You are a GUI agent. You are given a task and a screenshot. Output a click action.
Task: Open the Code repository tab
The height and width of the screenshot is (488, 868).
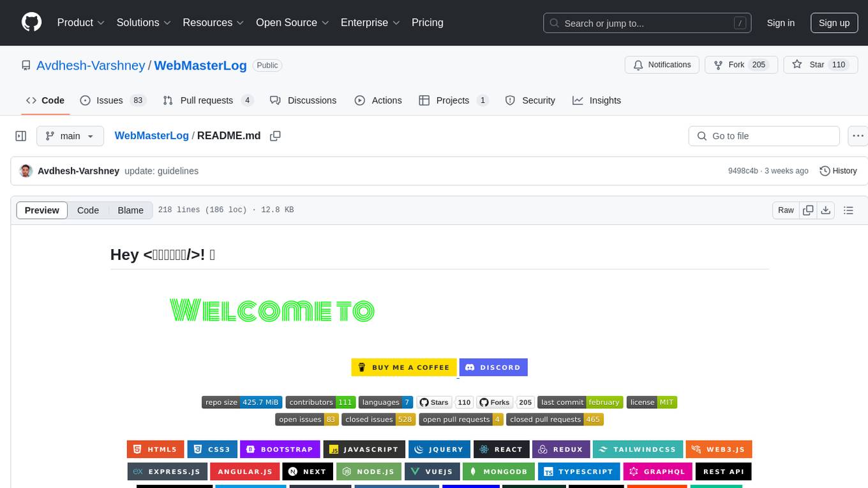click(x=45, y=100)
